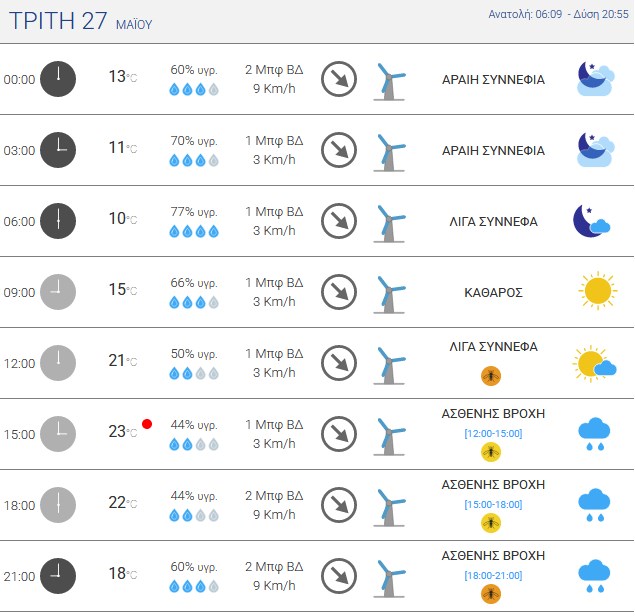Click the clock icon for 03:00

tap(58, 150)
